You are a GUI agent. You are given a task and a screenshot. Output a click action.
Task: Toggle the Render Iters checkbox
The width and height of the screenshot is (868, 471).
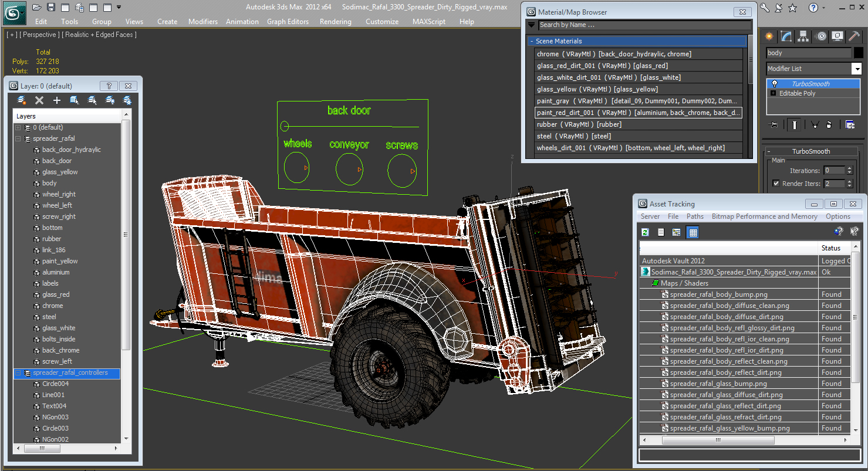pos(776,184)
